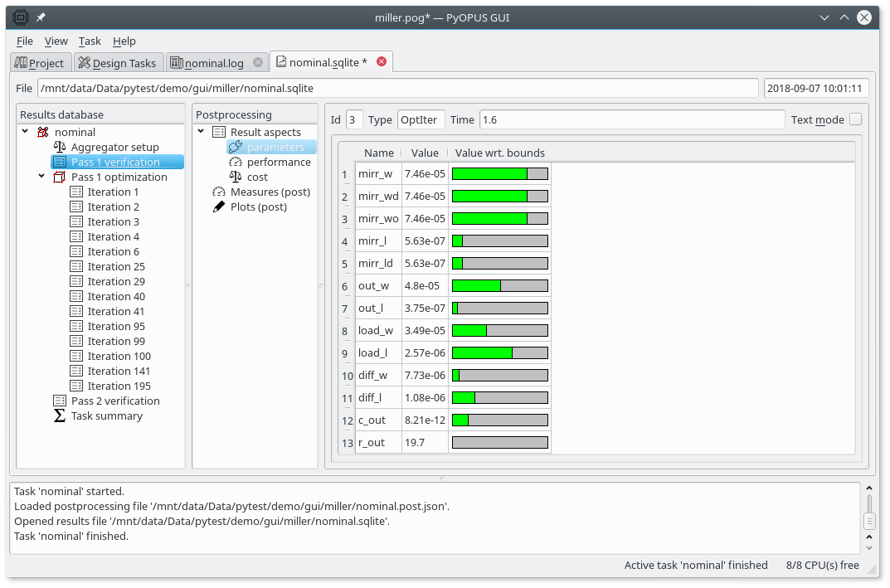
Task: Click the pencil icon for Plots (post)
Action: (219, 207)
